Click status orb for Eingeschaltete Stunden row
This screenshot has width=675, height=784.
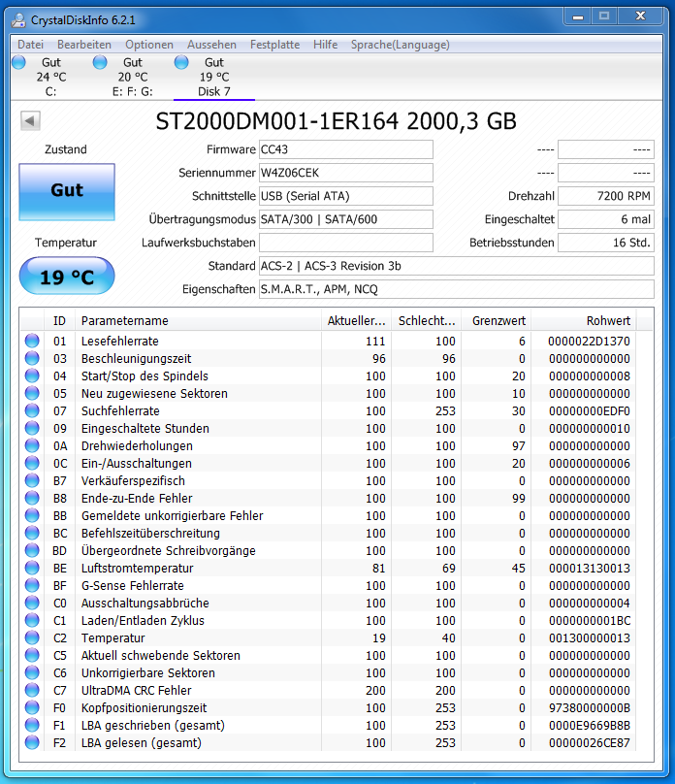[32, 428]
